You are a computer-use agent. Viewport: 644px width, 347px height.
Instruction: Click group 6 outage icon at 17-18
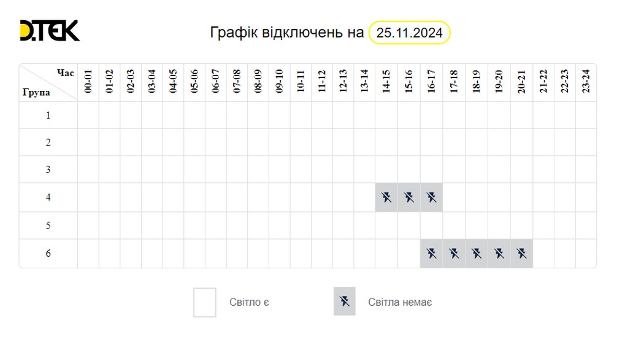click(x=454, y=253)
